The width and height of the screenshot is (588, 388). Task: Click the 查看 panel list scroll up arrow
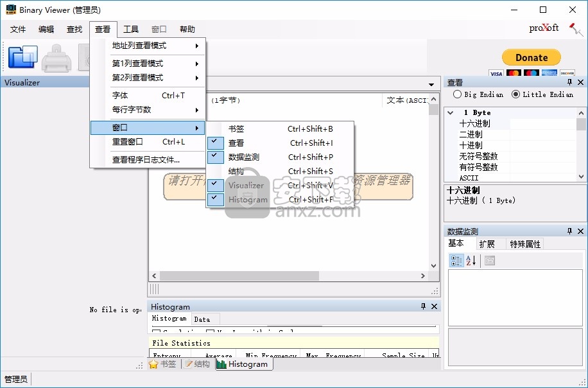coord(581,113)
